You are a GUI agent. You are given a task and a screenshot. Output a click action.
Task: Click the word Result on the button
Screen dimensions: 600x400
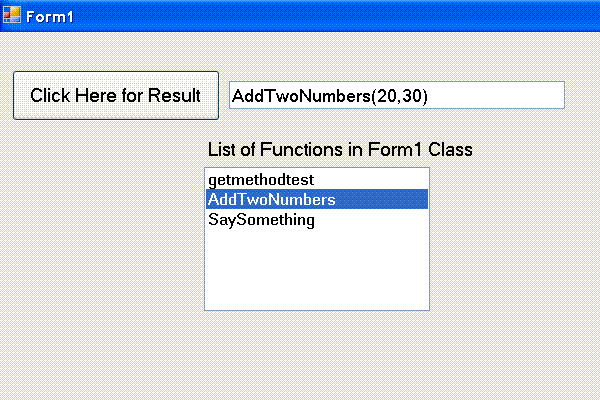[x=174, y=95]
